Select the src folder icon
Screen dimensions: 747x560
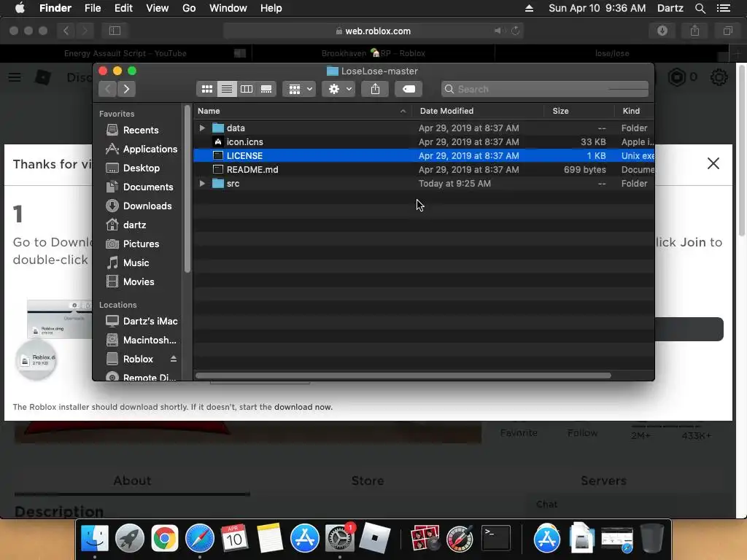218,183
